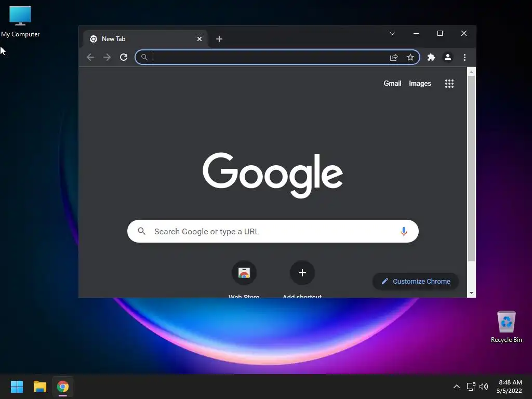Start voice search with the microphone

pyautogui.click(x=403, y=231)
